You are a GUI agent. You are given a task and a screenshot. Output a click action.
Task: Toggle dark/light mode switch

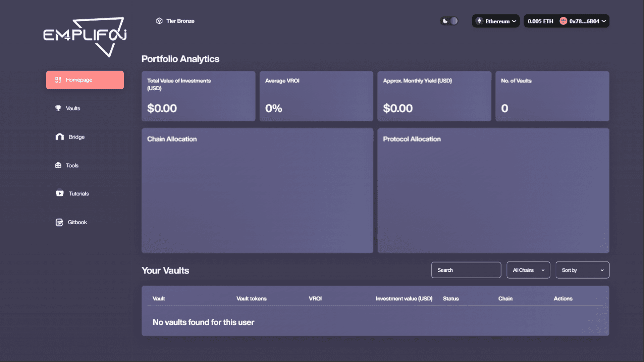(449, 21)
